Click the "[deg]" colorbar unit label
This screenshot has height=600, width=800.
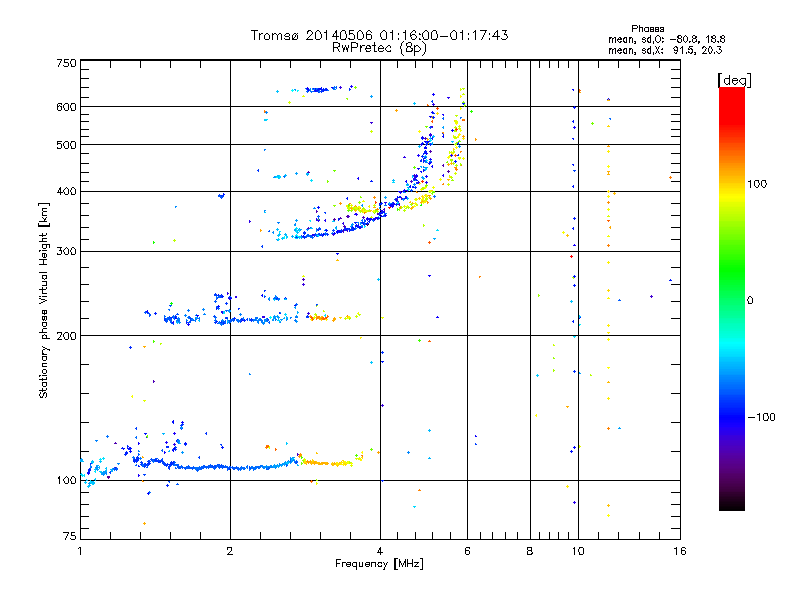point(734,80)
